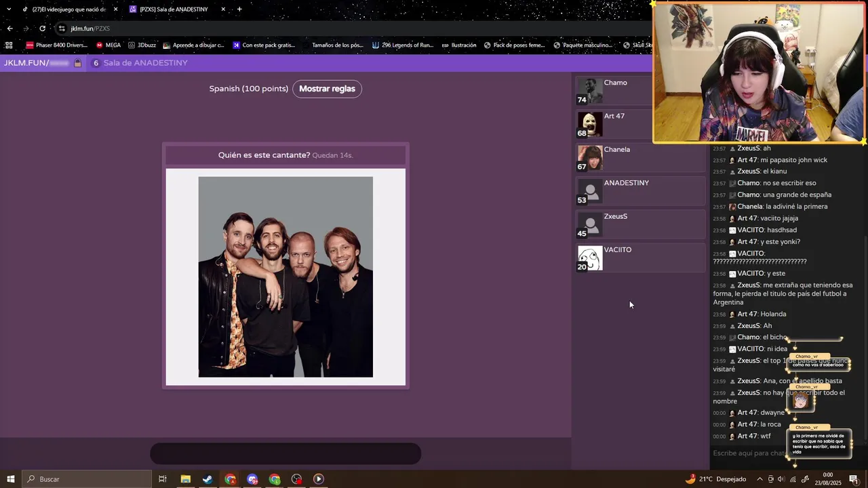The height and width of the screenshot is (488, 868).
Task: Reload the jklm.fun page
Action: click(42, 28)
